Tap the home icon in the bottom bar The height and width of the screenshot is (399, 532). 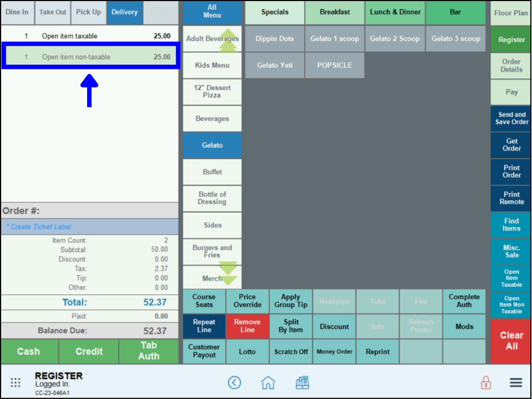(x=268, y=382)
